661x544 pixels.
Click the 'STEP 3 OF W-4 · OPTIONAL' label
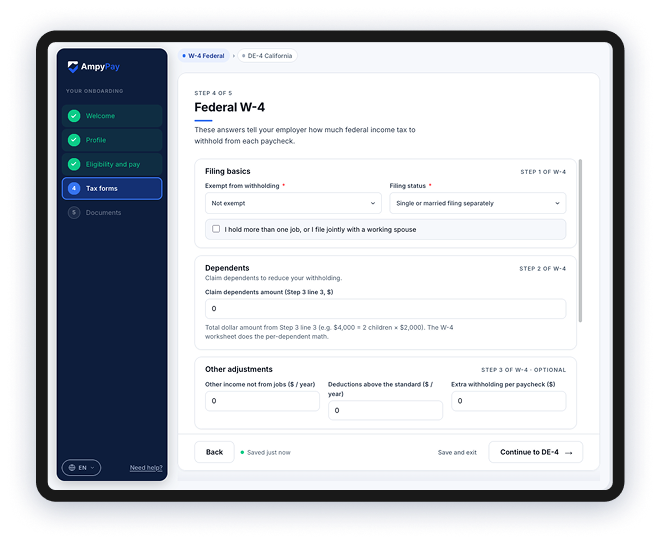click(x=524, y=370)
